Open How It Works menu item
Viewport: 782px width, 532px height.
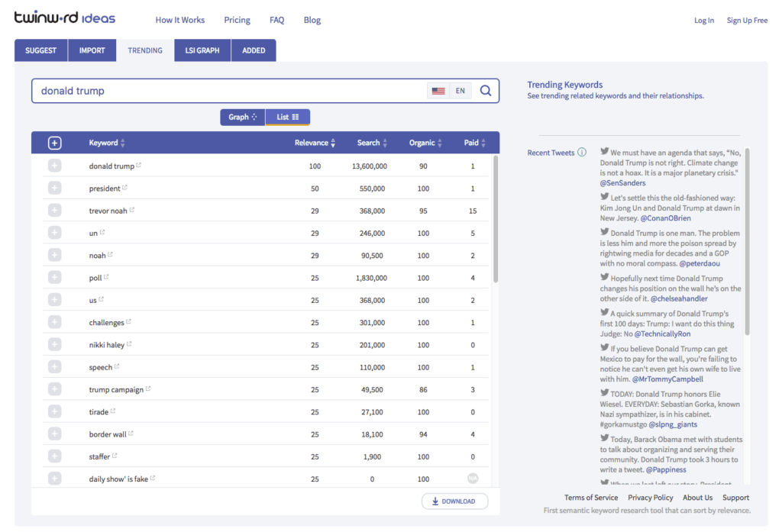[180, 20]
